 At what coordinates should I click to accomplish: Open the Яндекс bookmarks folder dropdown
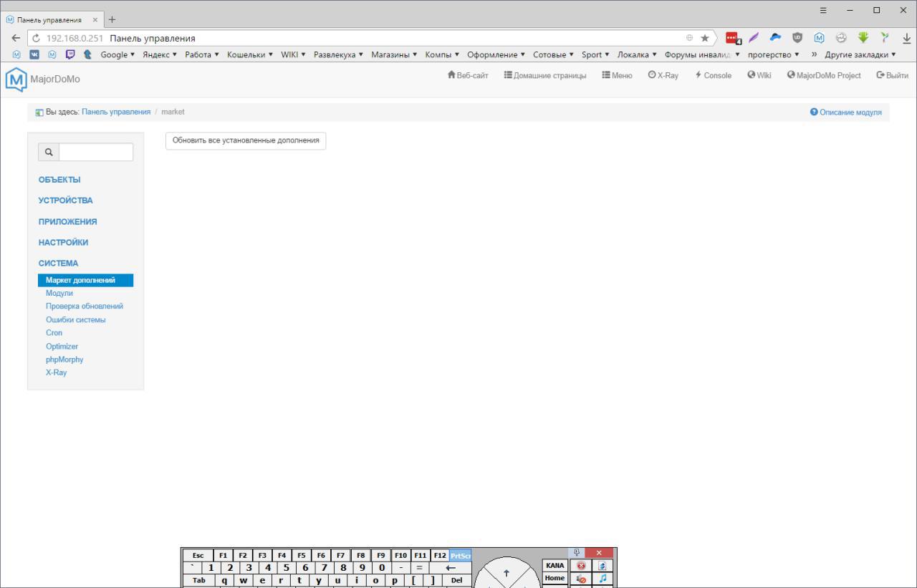160,54
